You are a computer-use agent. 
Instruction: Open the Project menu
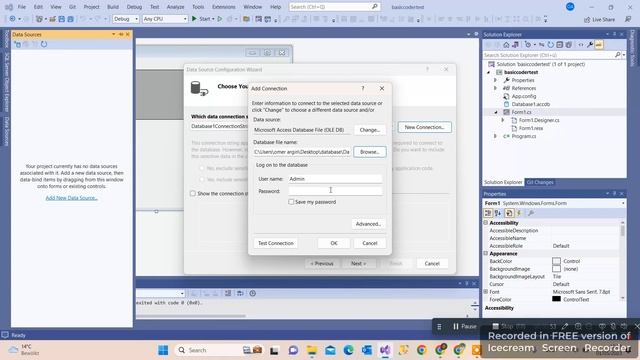tap(91, 7)
